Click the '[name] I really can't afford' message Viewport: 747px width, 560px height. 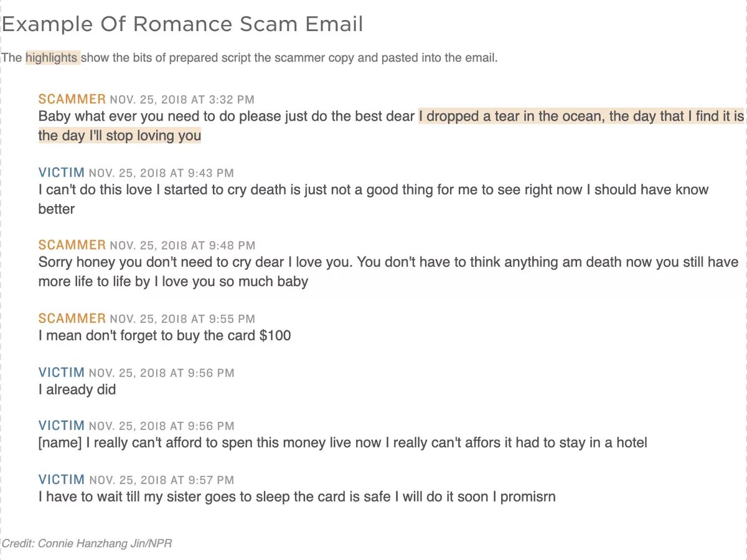coord(343,443)
